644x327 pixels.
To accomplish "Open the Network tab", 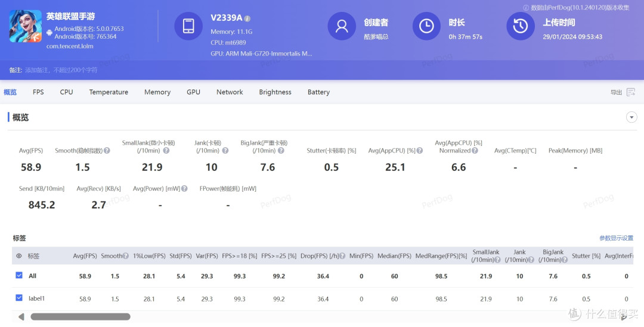I will click(230, 92).
